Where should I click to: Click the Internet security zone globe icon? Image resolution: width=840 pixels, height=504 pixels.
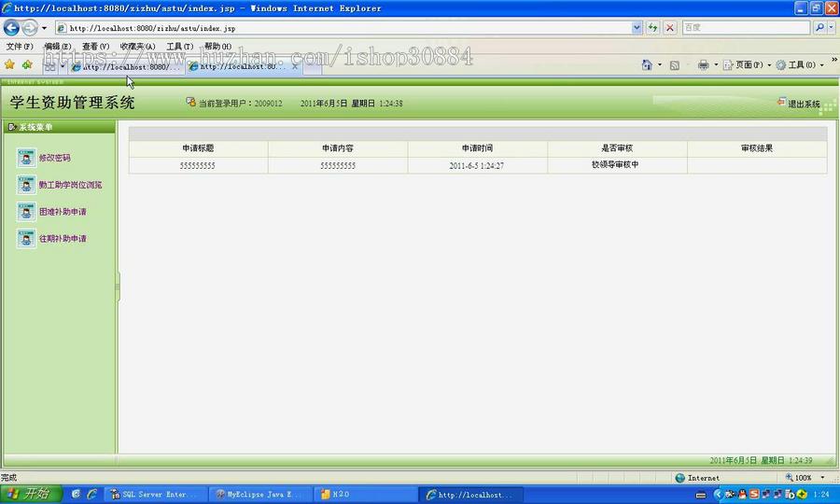[679, 478]
